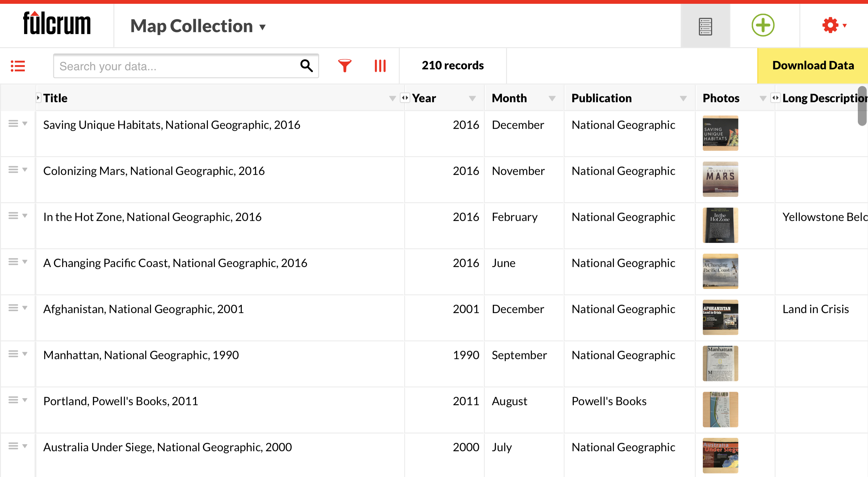Open row menu for Australia Under Siege
The image size is (868, 477).
coord(18,446)
